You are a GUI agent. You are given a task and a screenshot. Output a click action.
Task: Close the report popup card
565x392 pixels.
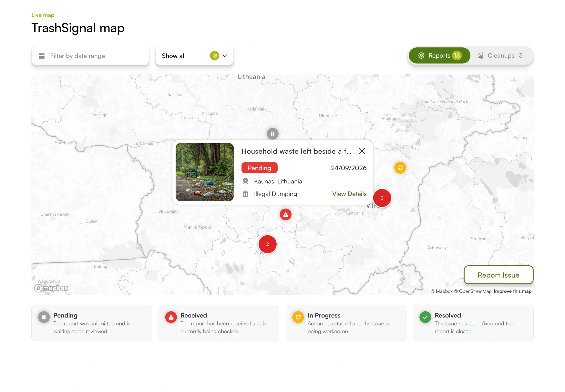362,151
